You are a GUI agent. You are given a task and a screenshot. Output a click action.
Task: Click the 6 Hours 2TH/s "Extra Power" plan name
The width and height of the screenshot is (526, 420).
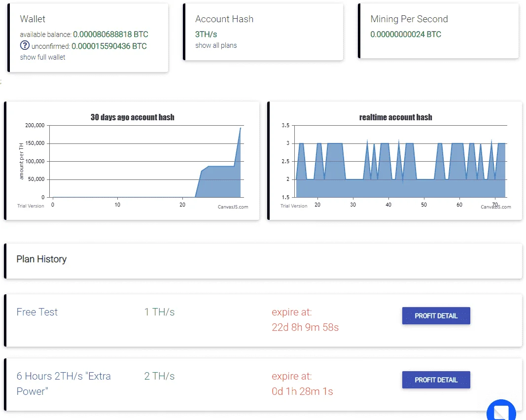click(64, 384)
